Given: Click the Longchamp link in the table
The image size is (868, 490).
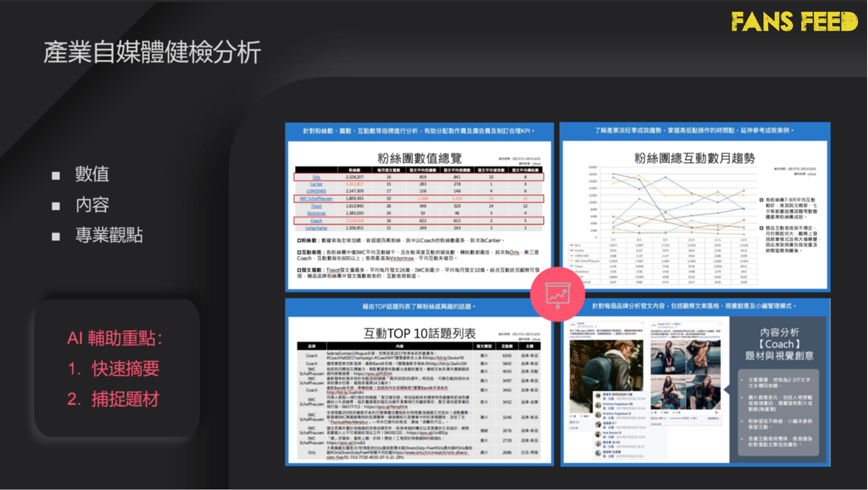Looking at the screenshot, I should point(316,228).
